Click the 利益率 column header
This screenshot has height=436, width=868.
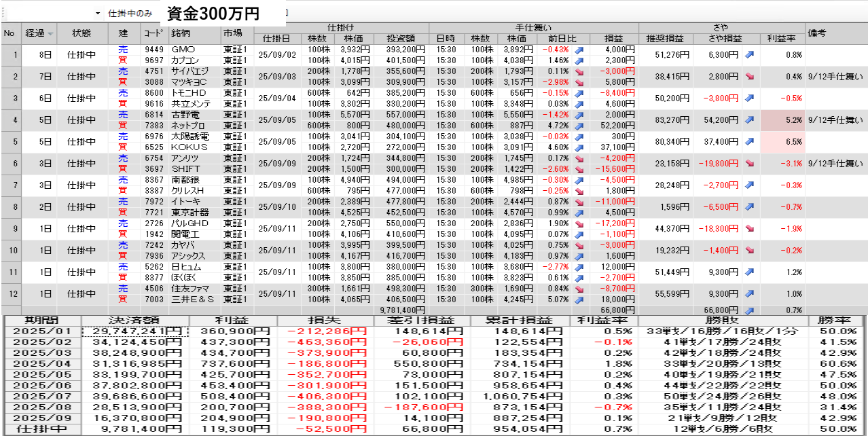coord(781,39)
